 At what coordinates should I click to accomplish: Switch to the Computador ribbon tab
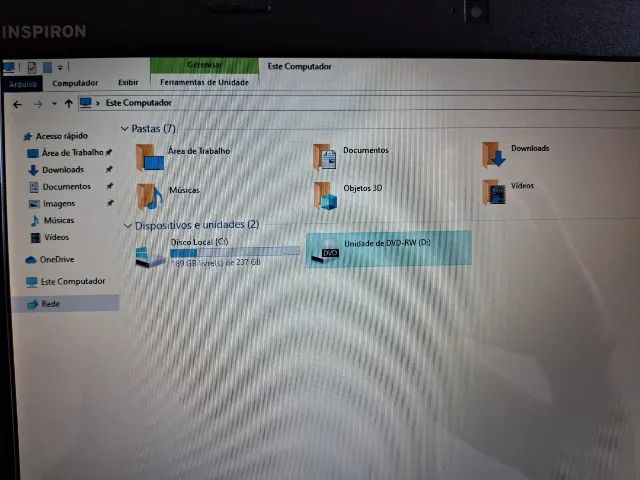[x=75, y=83]
